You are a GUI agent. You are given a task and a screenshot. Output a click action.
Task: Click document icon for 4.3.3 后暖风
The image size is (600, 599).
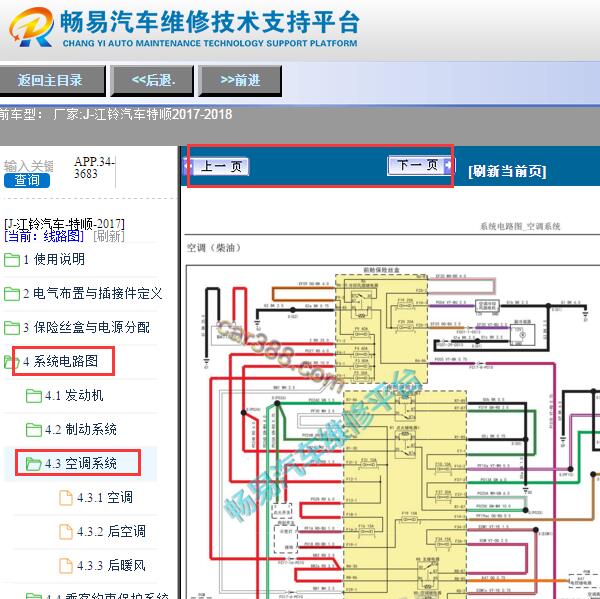(x=66, y=565)
